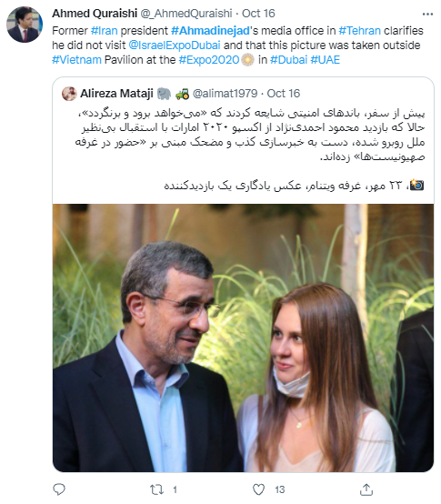Click the share upload icon
Viewport: 441px width, 504px height.
366,489
